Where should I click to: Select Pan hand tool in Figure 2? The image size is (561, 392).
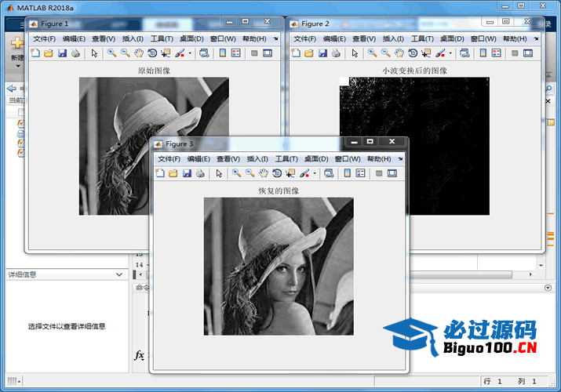tap(399, 53)
